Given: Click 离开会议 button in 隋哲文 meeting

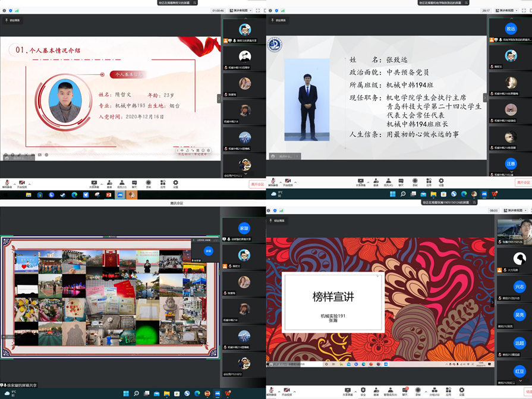Looking at the screenshot, I should pyautogui.click(x=257, y=184).
